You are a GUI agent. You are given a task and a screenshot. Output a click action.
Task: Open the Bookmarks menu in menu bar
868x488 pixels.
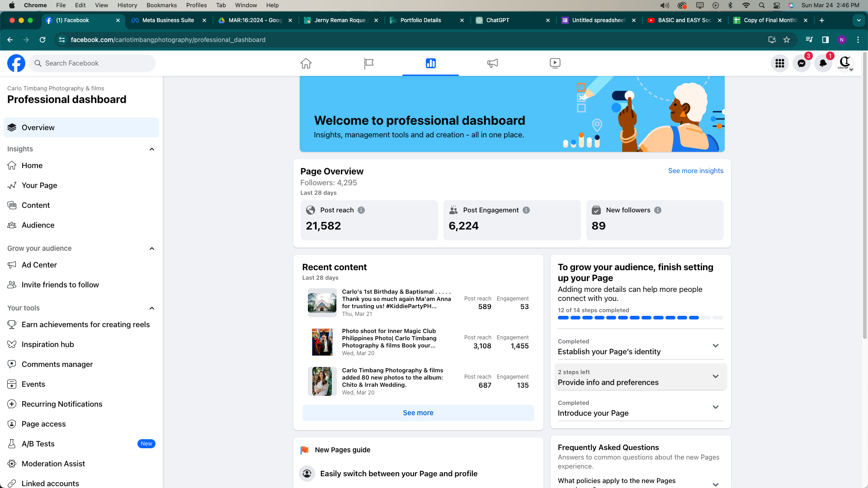coord(161,5)
